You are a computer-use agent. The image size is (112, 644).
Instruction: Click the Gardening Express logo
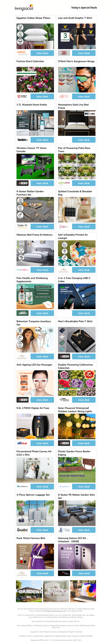coord(64,183)
